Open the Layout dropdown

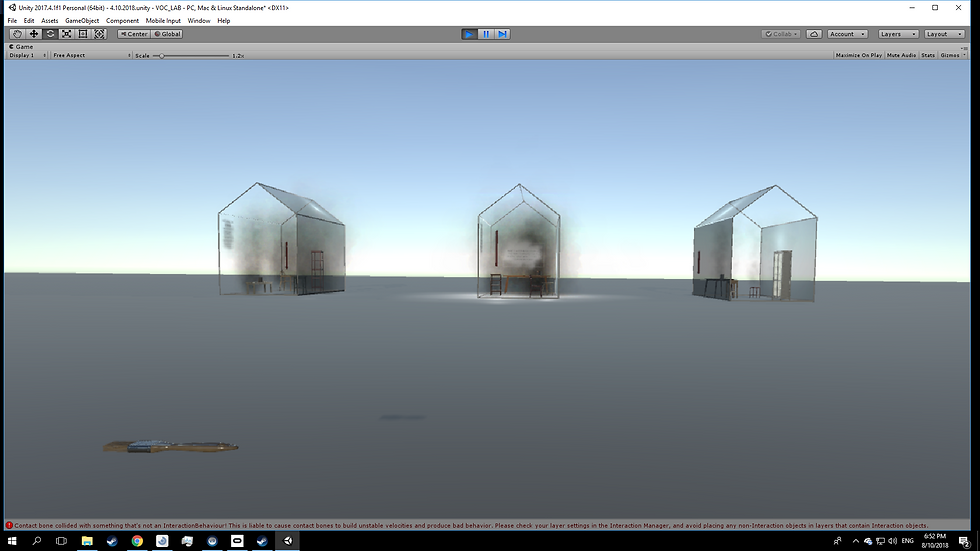(944, 34)
